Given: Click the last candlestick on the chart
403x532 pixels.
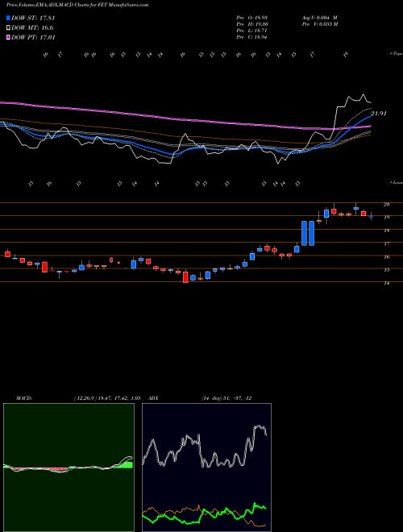Looking at the screenshot, I should click(371, 216).
